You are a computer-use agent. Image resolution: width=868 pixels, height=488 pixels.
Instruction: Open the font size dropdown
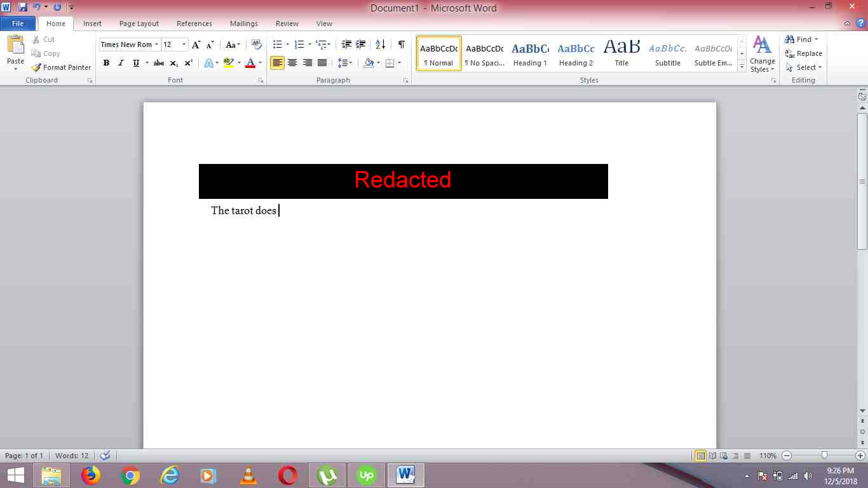click(184, 44)
